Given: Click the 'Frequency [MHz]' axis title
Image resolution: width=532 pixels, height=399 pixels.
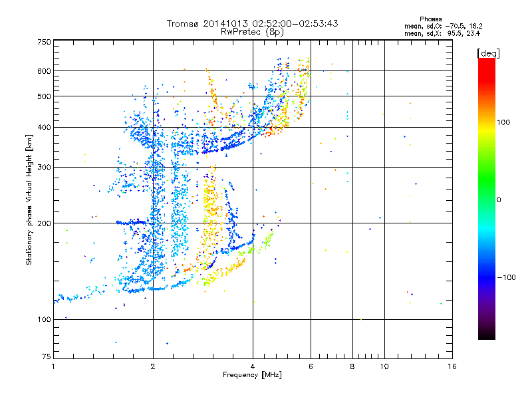Looking at the screenshot, I should click(x=252, y=375).
